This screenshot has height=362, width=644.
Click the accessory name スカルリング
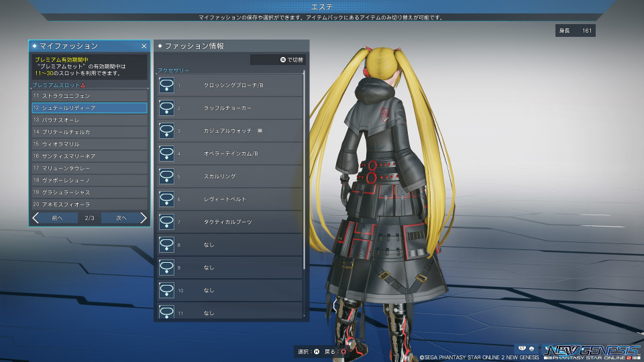(x=220, y=176)
